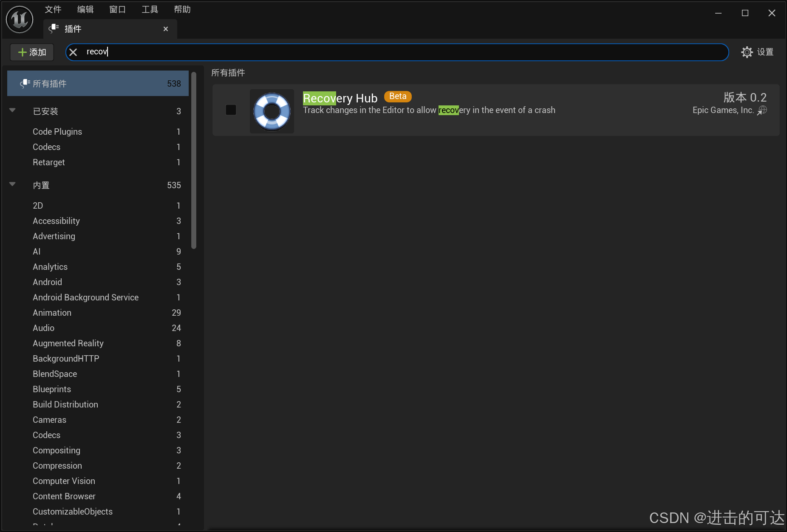
Task: Select Build Distribution category
Action: coord(98,405)
